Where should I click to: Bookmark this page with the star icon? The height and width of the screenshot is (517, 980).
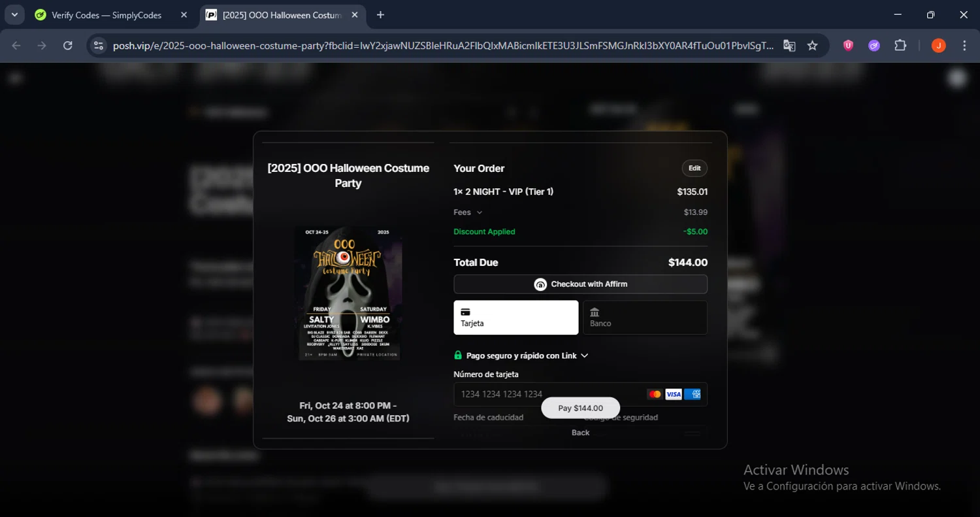pyautogui.click(x=812, y=45)
